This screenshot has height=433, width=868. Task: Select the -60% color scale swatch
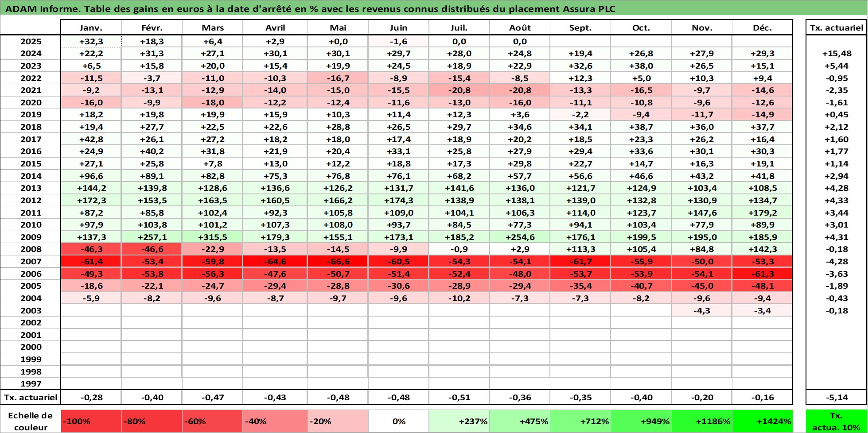(213, 421)
